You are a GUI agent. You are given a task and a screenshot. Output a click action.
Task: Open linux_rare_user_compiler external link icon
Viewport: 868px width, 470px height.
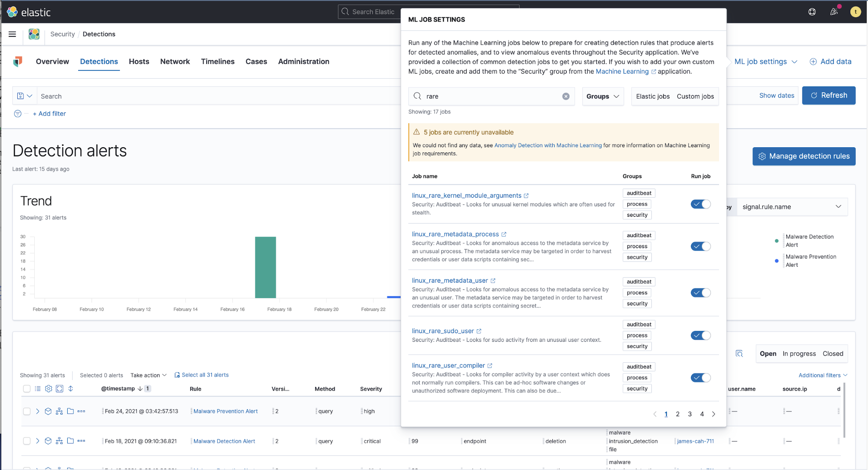[490, 366]
